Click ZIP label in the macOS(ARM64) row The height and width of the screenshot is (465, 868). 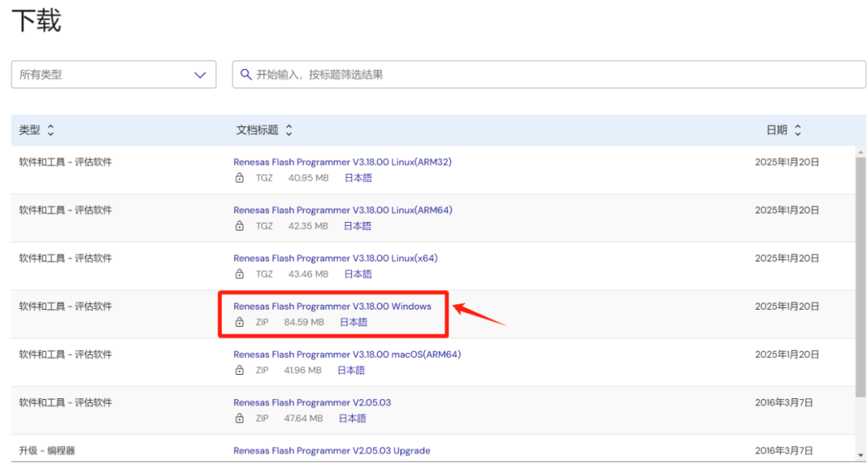262,370
